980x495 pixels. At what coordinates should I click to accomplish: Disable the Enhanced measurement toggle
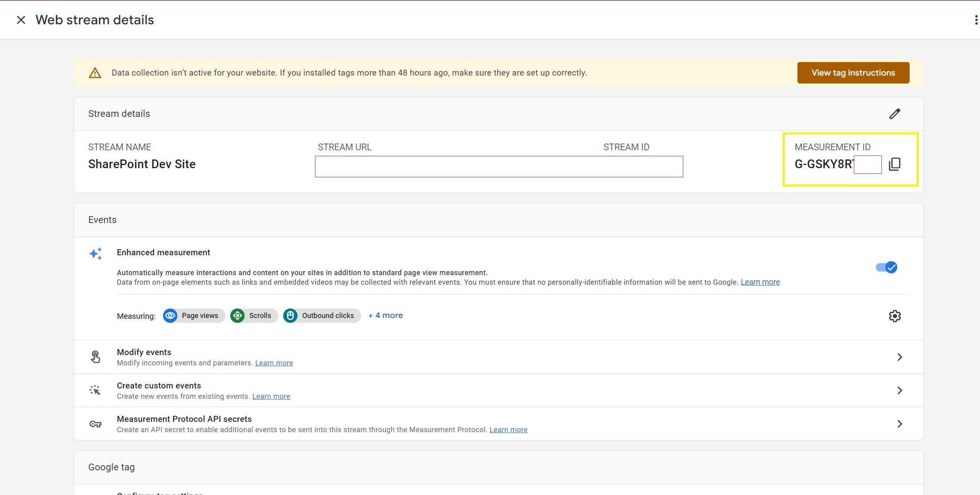(887, 267)
